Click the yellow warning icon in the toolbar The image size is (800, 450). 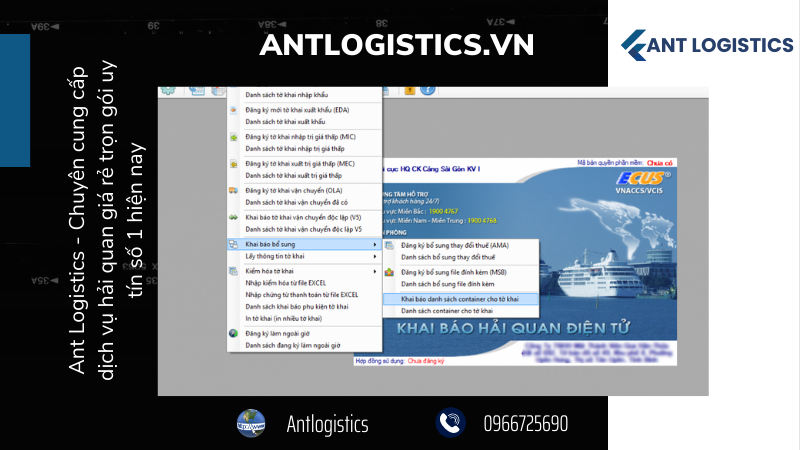pos(409,90)
